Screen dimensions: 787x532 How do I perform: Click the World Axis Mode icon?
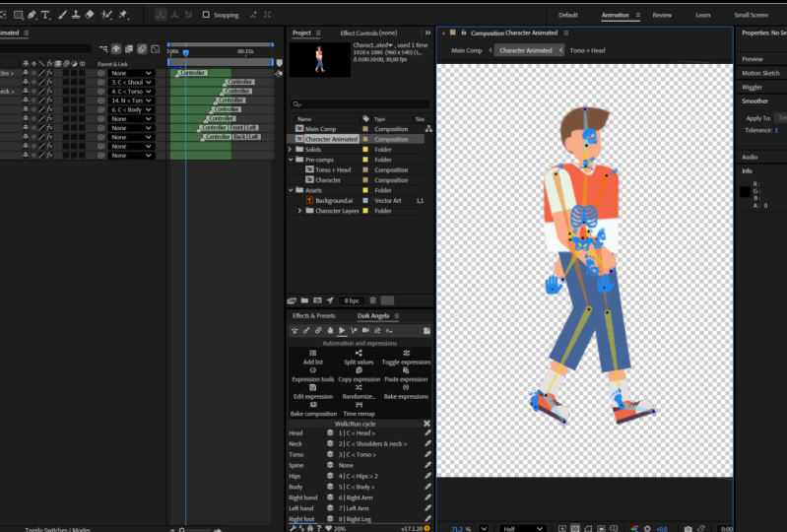point(174,15)
